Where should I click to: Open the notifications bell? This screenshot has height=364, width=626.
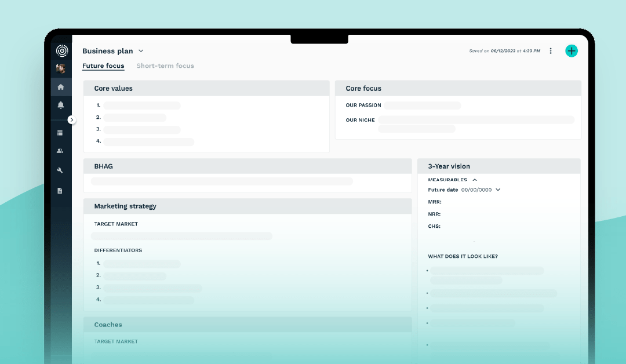[61, 105]
